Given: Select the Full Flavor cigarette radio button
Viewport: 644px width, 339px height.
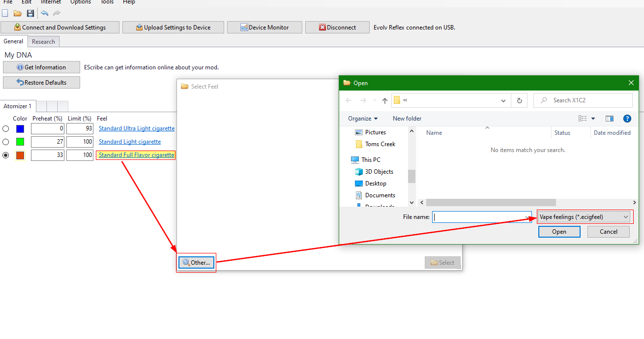Looking at the screenshot, I should click(6, 155).
